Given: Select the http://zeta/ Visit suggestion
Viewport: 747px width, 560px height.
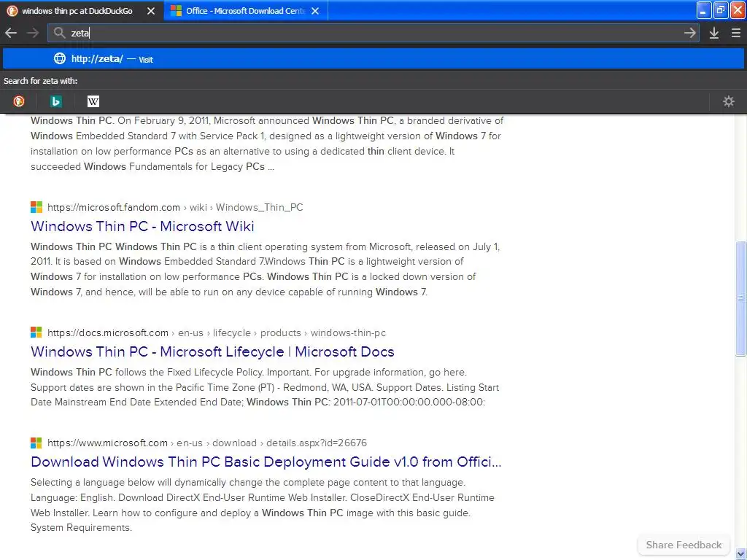Looking at the screenshot, I should click(x=373, y=58).
